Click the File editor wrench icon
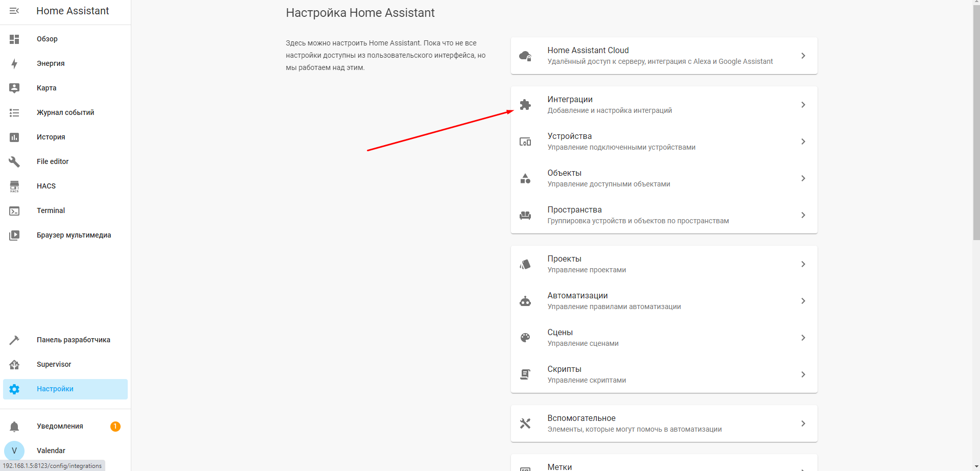 point(14,161)
